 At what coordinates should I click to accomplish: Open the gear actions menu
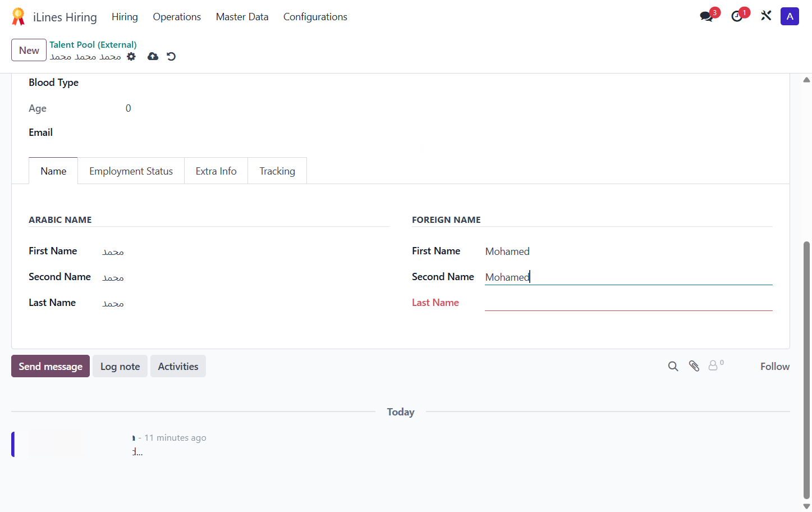click(131, 56)
